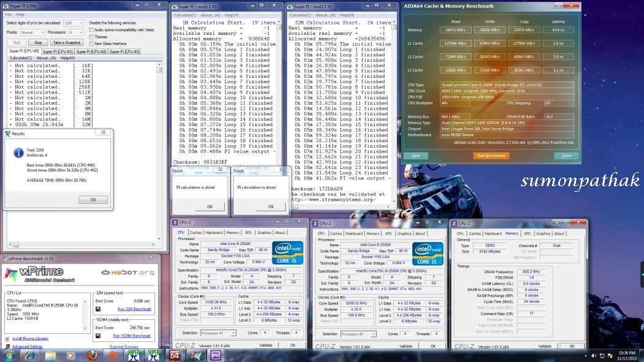Screen dimensions: 644x362
Task: Click Save button in AIDA64
Action: (416, 156)
